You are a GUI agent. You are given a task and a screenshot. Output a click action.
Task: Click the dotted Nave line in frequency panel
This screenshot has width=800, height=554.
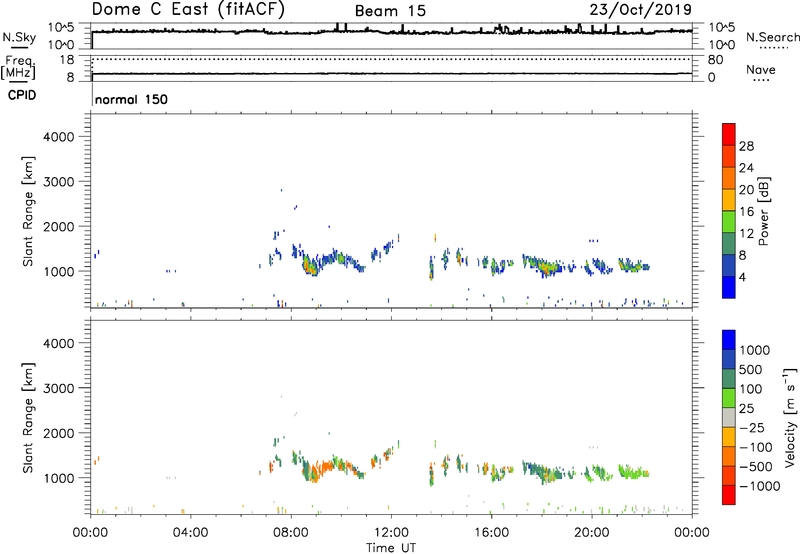(392, 60)
